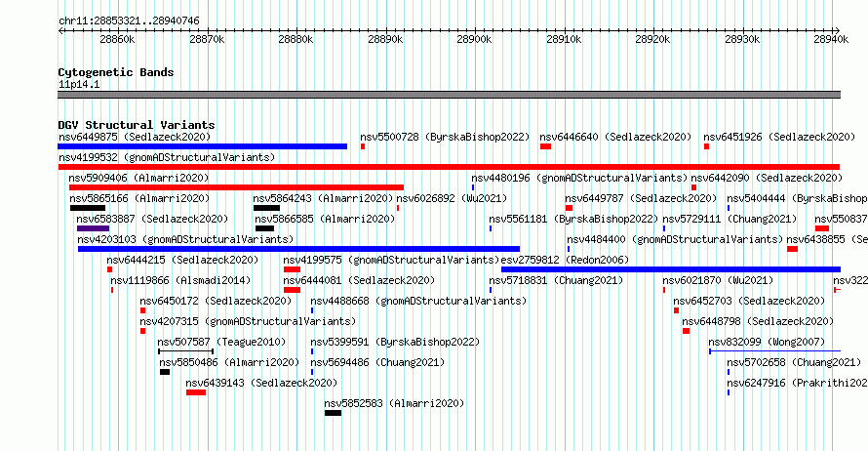Click the nsv1119866 (Alsmadi2014) label
Screen dimensions: 868x451
pos(180,280)
